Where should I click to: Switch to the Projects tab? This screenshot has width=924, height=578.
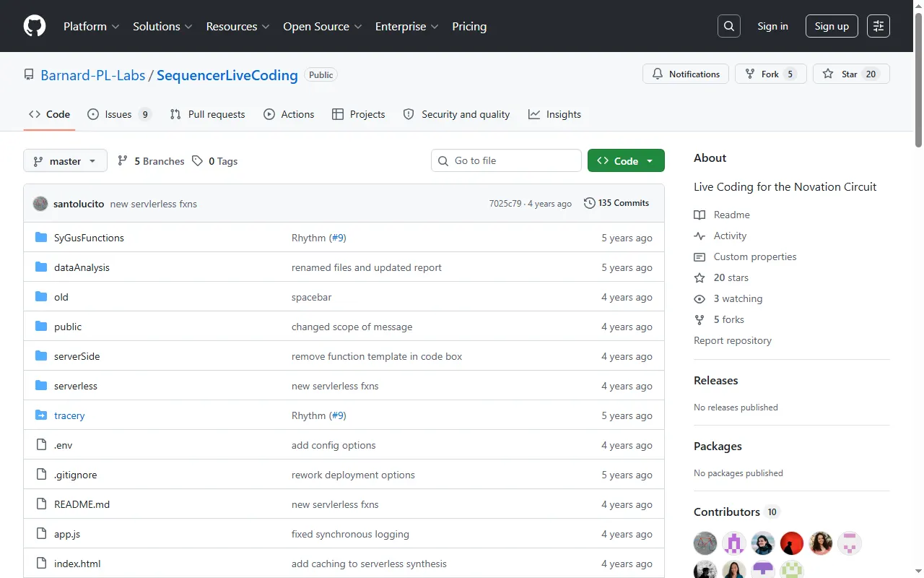[358, 114]
